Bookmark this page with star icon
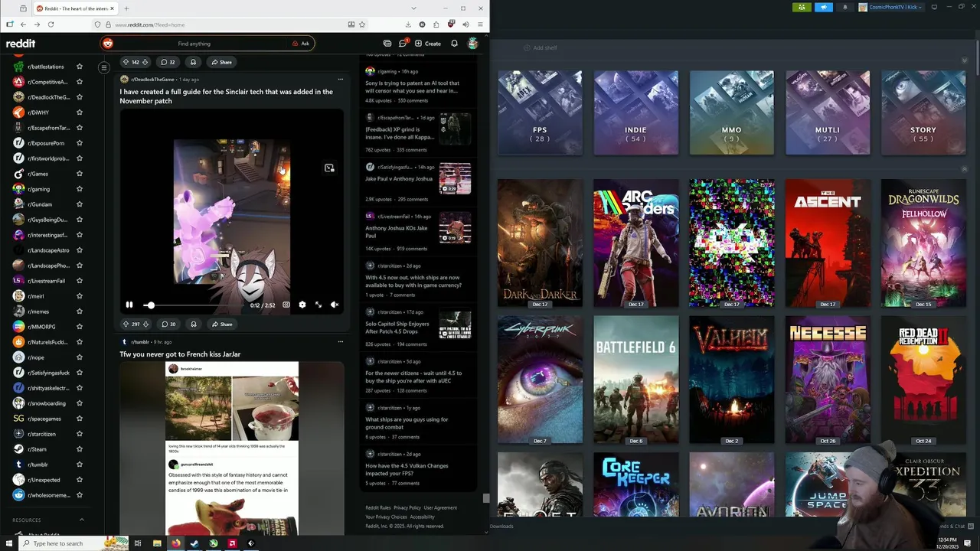 click(362, 24)
